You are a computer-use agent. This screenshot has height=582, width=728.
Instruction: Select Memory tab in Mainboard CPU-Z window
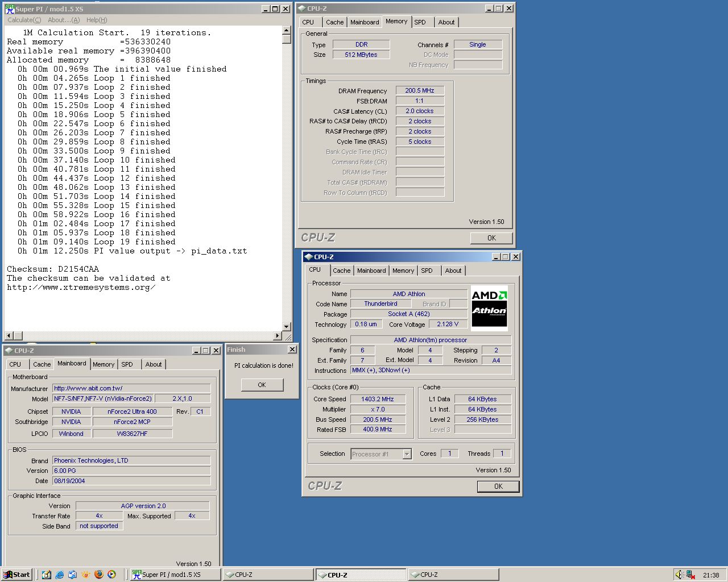(104, 364)
